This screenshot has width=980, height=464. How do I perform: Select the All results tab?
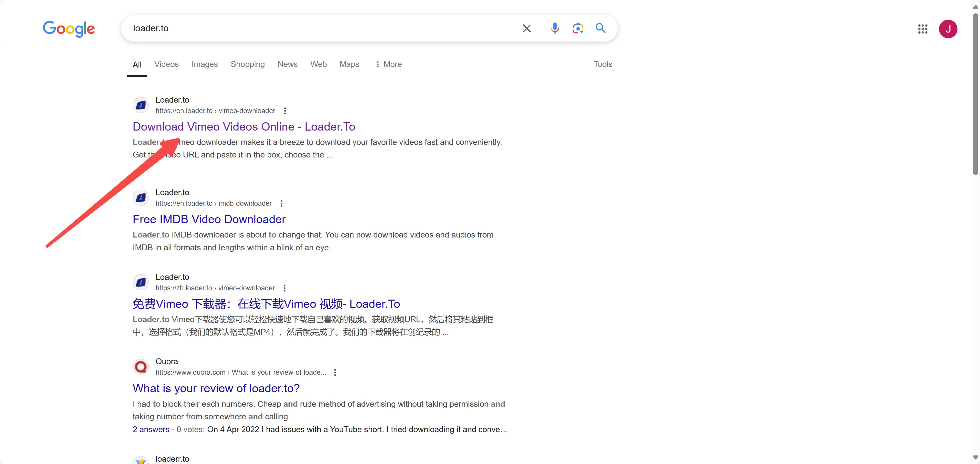[x=137, y=64]
